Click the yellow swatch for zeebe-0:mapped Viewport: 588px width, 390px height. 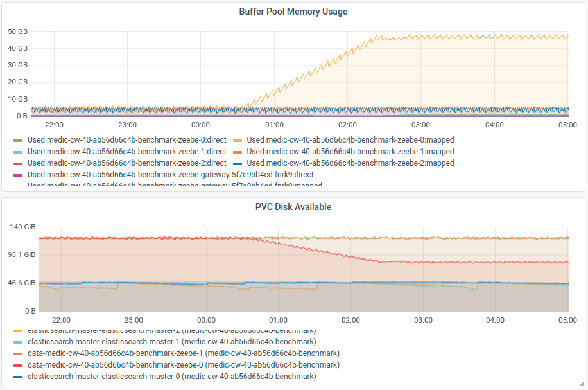[238, 141]
